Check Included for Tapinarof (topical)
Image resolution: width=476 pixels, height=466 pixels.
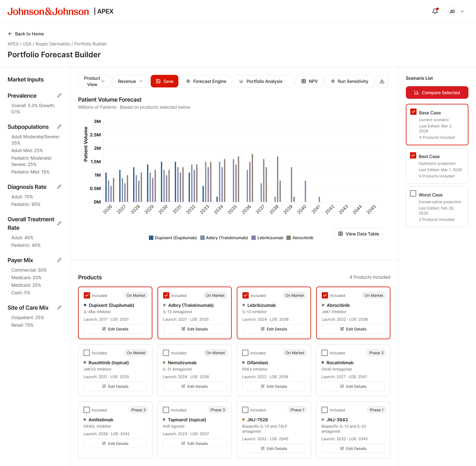pyautogui.click(x=166, y=410)
